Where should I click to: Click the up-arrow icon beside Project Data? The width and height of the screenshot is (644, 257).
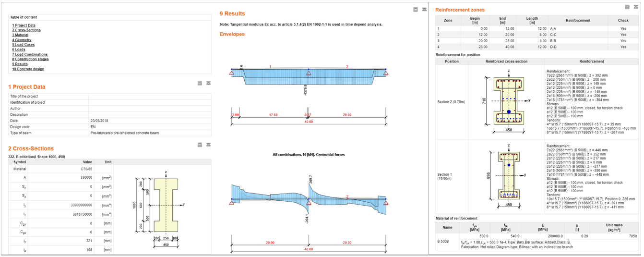pos(208,83)
